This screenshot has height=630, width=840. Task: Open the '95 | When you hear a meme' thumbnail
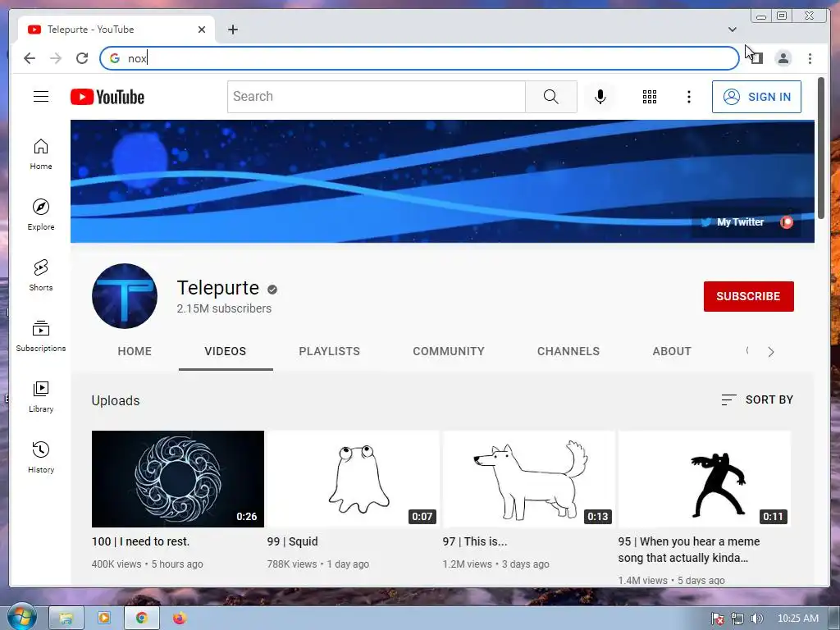pos(705,479)
